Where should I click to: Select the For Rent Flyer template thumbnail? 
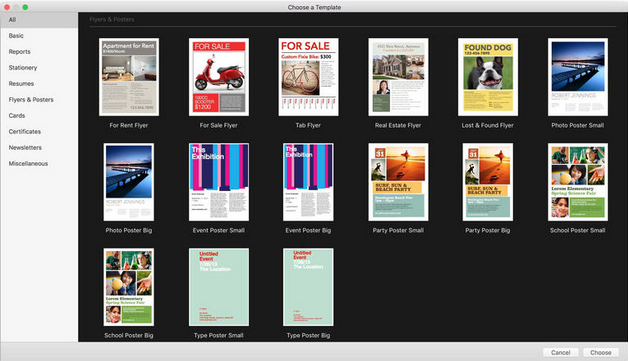[129, 77]
